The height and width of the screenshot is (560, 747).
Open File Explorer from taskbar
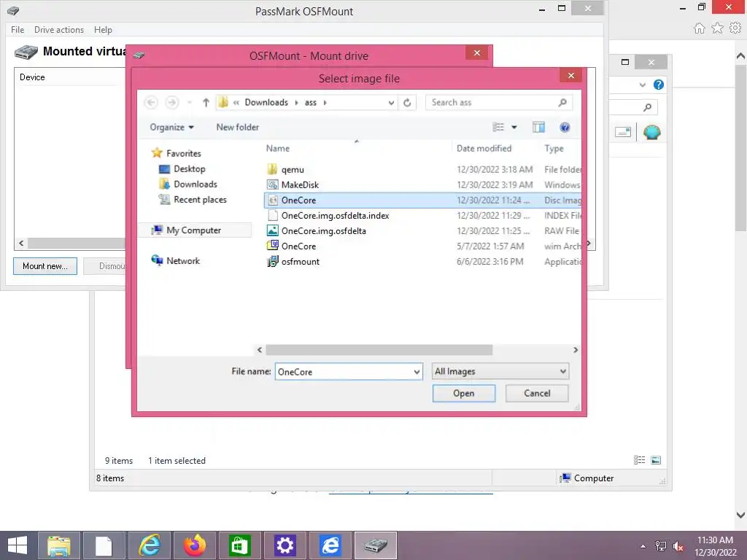[59, 545]
